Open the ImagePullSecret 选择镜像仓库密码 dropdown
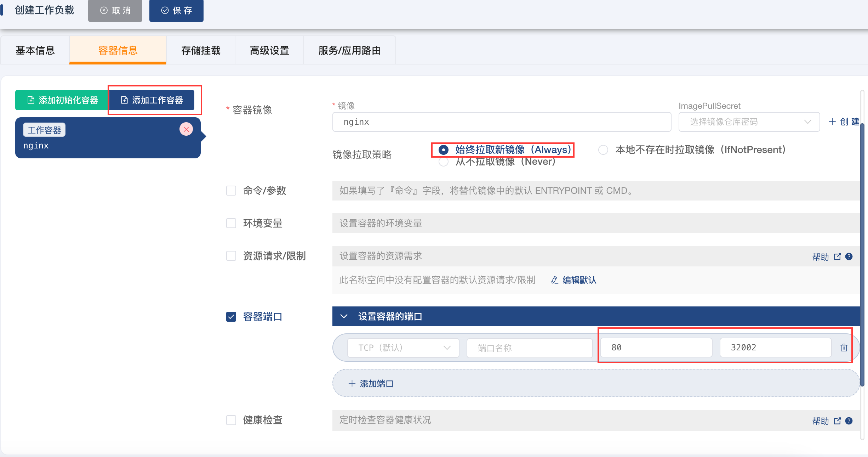868x457 pixels. pos(749,122)
